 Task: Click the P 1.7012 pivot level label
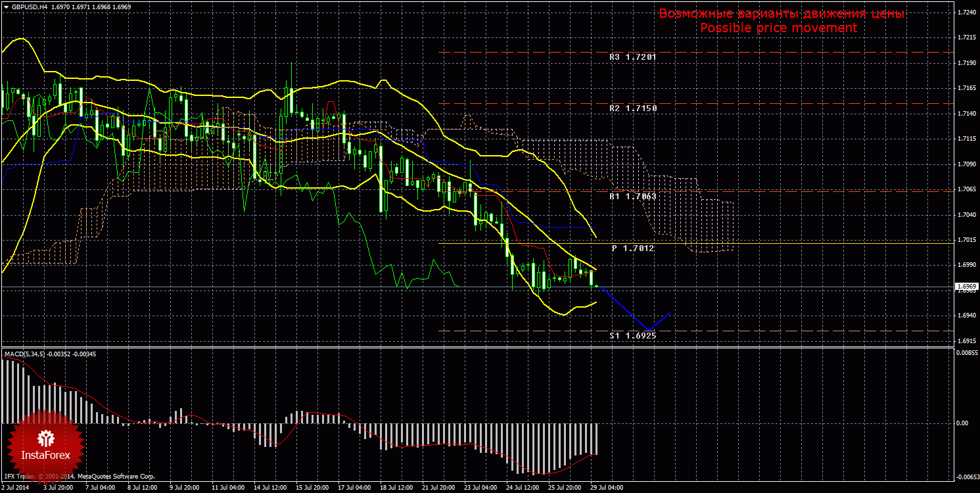point(633,248)
